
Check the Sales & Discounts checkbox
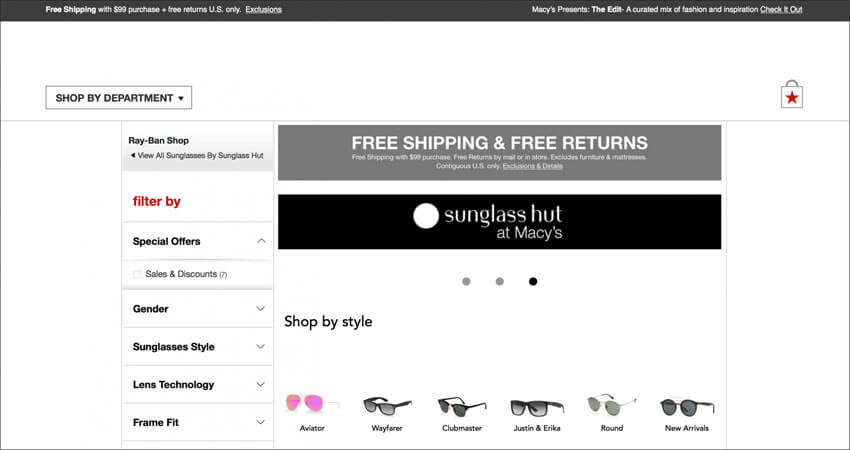click(137, 274)
